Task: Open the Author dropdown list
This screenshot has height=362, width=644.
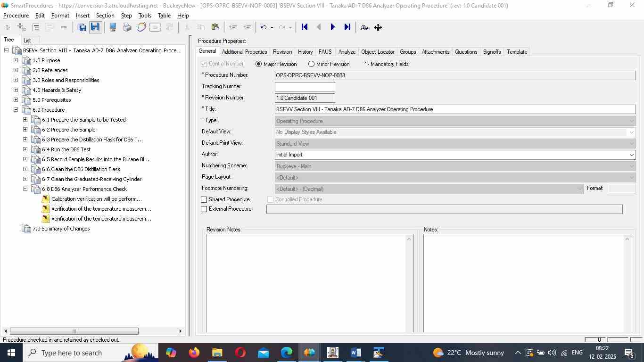Action: coord(631,155)
